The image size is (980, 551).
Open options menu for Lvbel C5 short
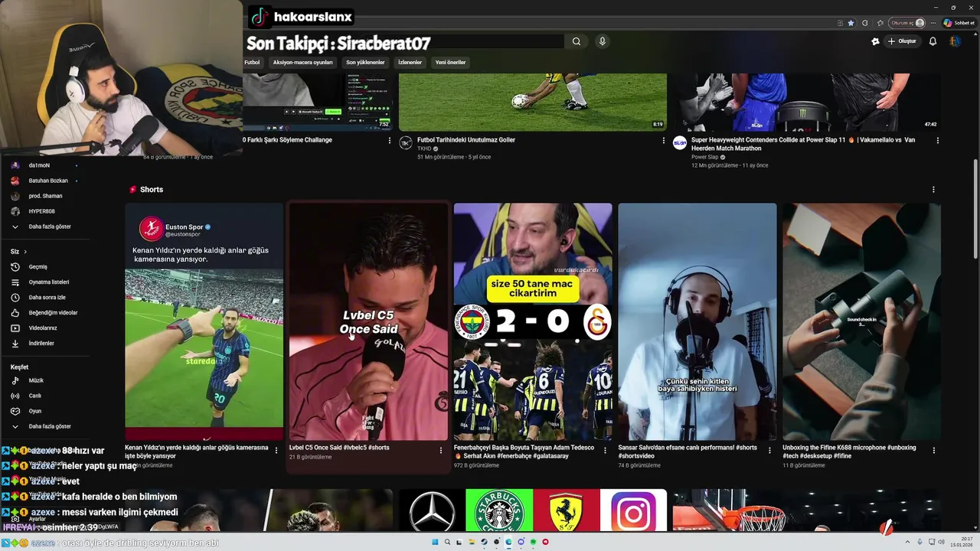point(441,450)
